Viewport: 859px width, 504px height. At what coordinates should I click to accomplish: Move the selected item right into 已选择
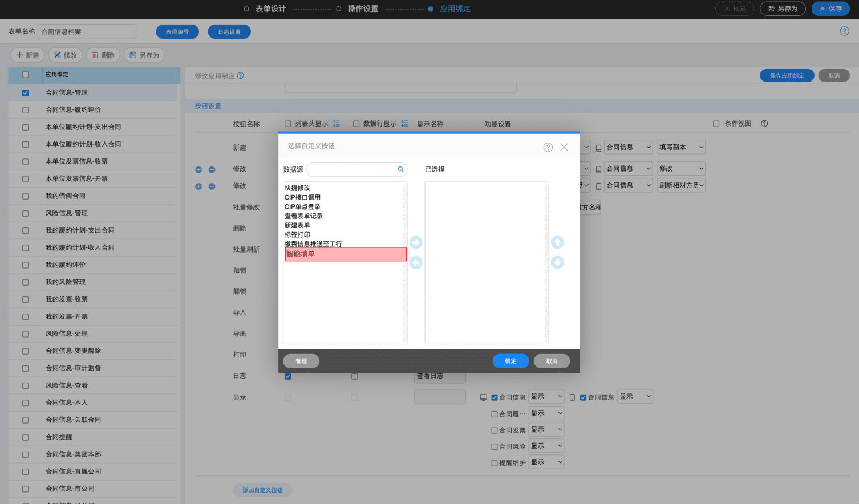416,242
